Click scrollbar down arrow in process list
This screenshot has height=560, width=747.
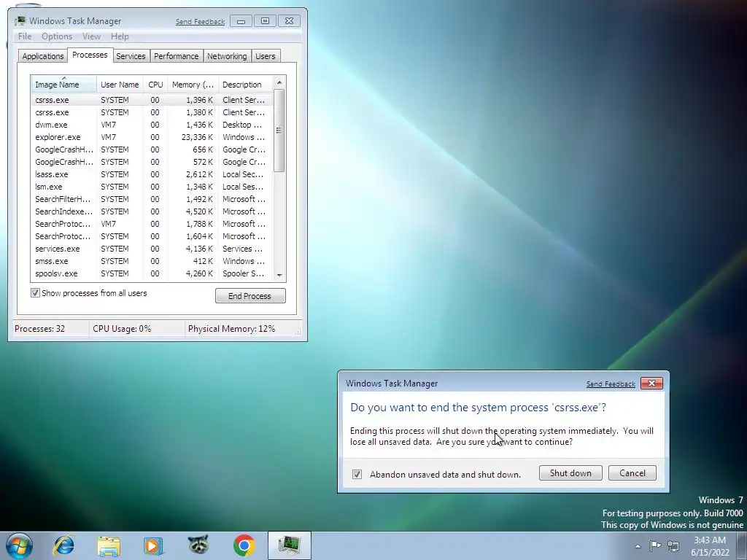[279, 275]
